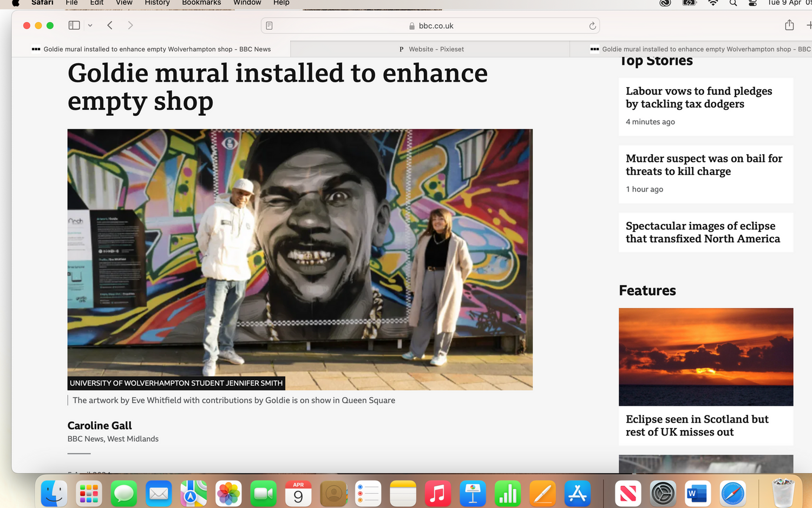This screenshot has width=812, height=508.
Task: Open the Window menu
Action: 247,3
